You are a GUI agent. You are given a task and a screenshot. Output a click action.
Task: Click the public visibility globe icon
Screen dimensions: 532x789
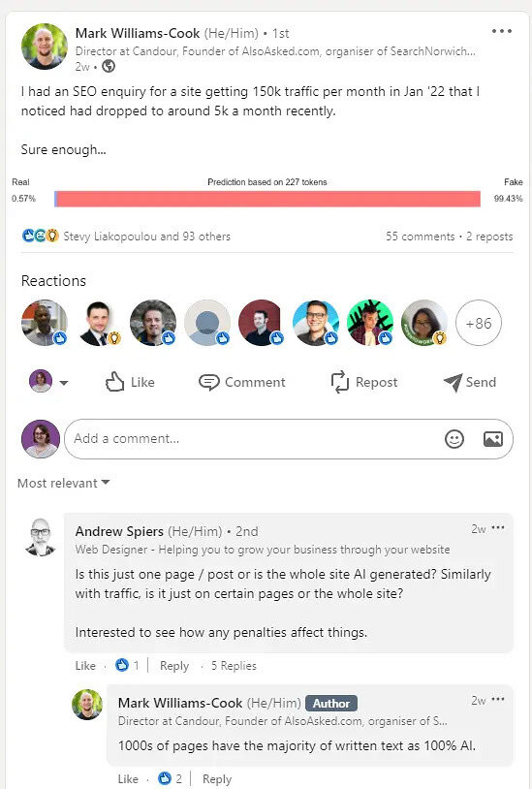coord(109,66)
